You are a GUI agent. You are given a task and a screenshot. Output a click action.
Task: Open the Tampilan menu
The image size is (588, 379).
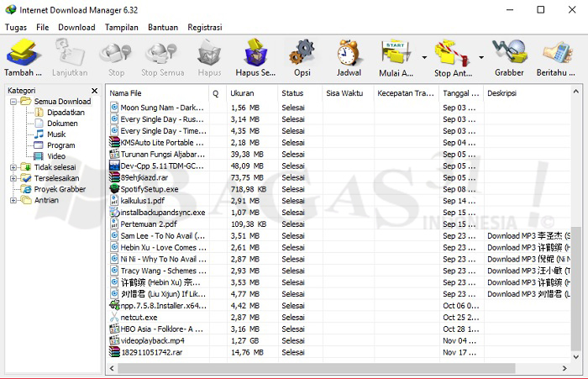[x=122, y=28]
